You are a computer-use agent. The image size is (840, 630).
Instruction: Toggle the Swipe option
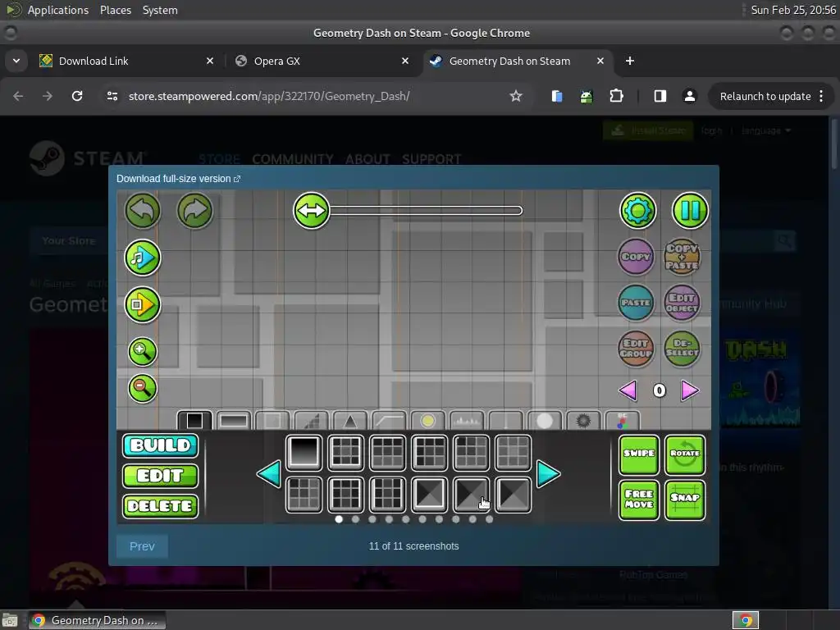click(638, 454)
